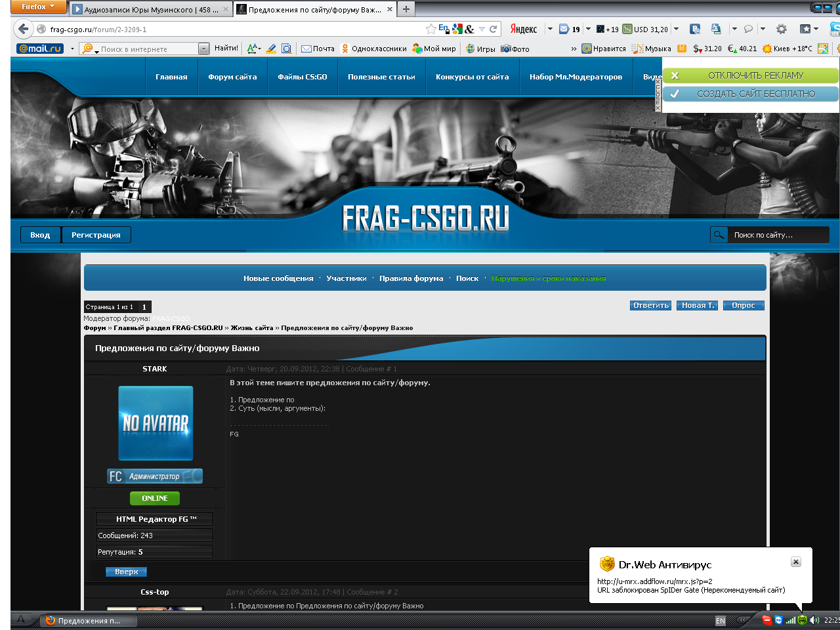Expand the hidden toolbar items chevron
Image resolution: width=840 pixels, height=630 pixels.
pos(574,49)
